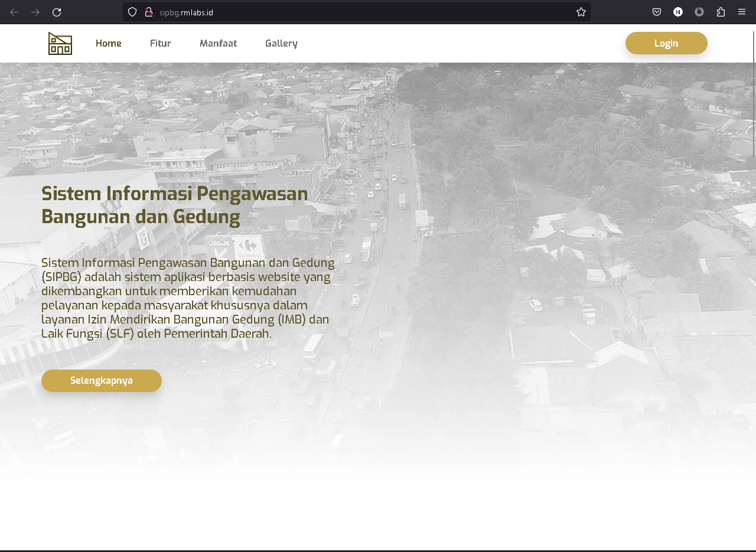Click the round gray toolbar icon
The width and height of the screenshot is (756, 552).
pos(699,12)
